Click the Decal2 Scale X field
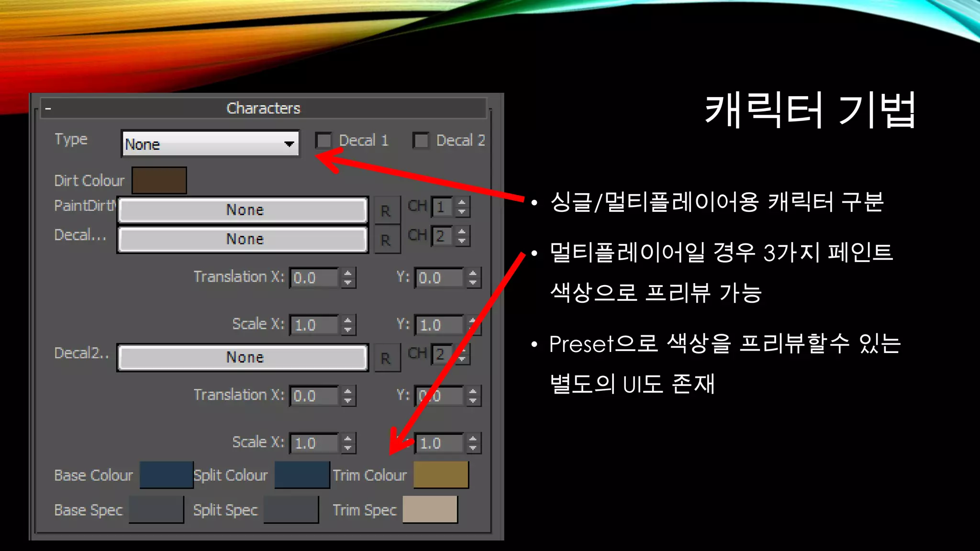980x551 pixels. [x=314, y=443]
